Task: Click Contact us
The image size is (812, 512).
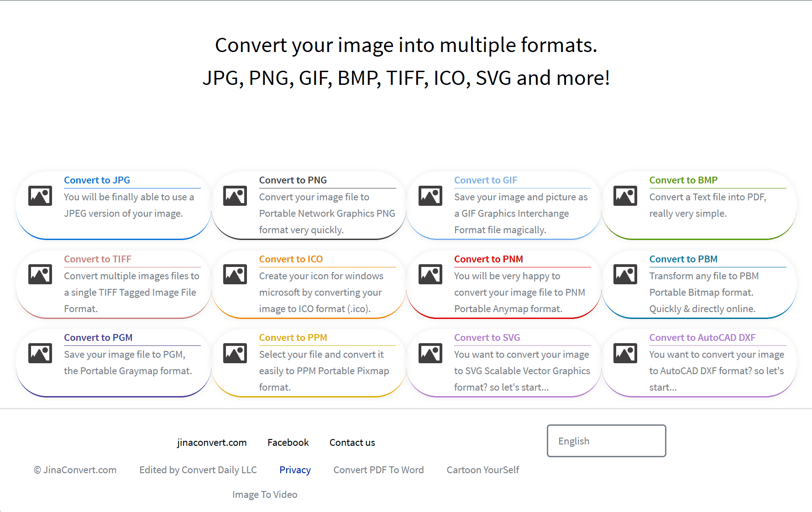Action: 352,442
